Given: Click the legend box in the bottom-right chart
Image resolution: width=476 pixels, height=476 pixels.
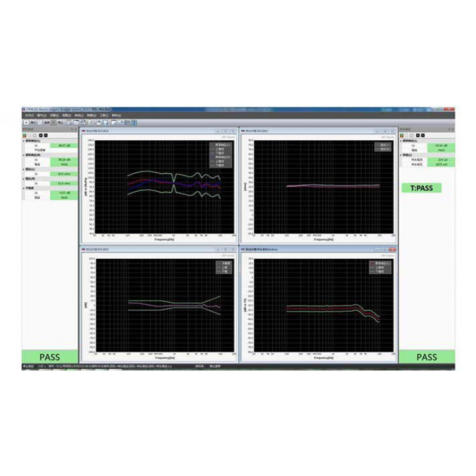Looking at the screenshot, I should pos(380,267).
